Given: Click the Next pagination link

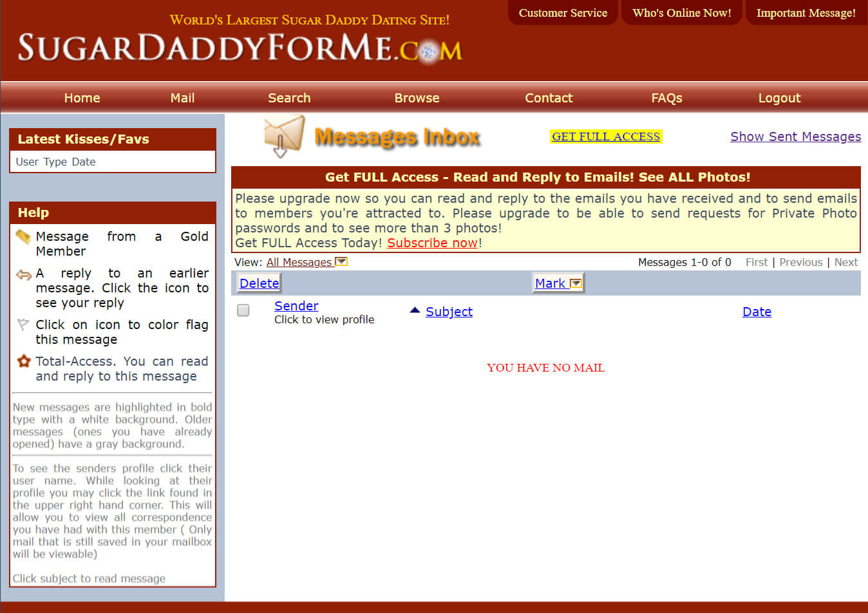Looking at the screenshot, I should click(845, 262).
